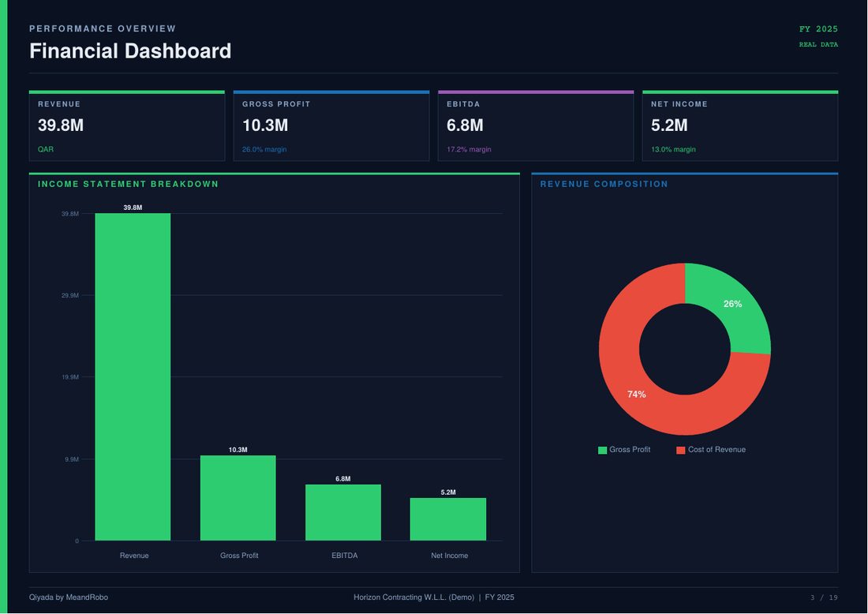Select the EBITDA bar in the chart

(343, 512)
